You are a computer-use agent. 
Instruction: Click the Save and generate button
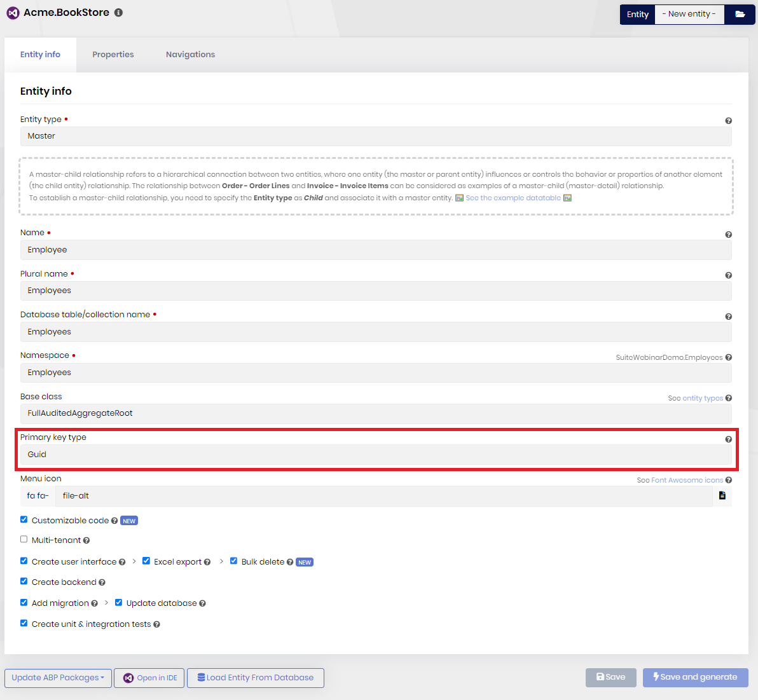(x=695, y=678)
